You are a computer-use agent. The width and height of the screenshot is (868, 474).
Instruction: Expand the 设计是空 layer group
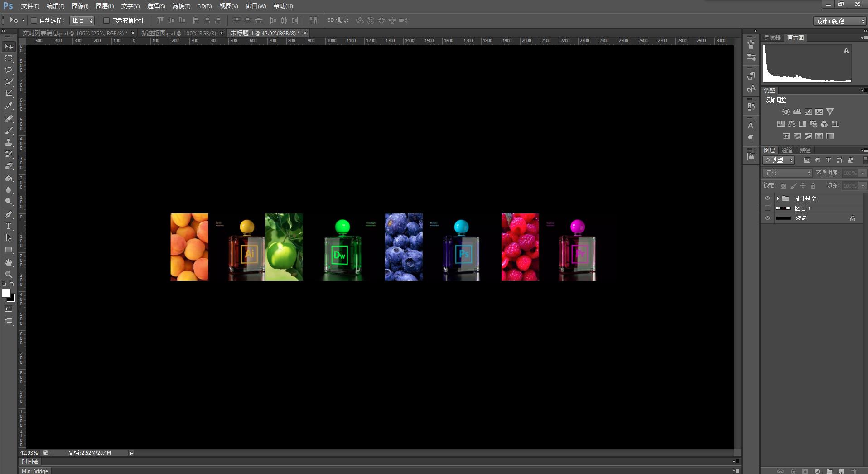click(x=778, y=198)
